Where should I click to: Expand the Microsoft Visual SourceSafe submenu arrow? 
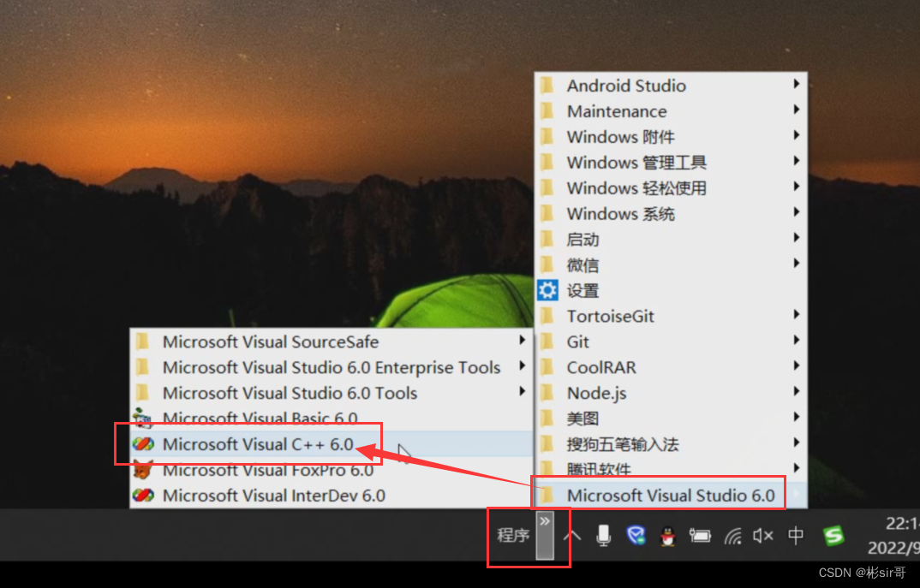[x=522, y=340]
